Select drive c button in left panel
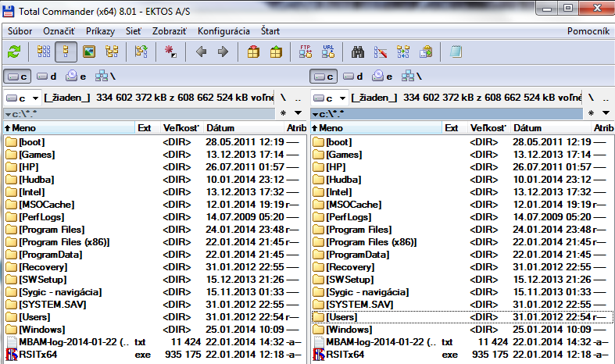The width and height of the screenshot is (615, 364). (17, 77)
